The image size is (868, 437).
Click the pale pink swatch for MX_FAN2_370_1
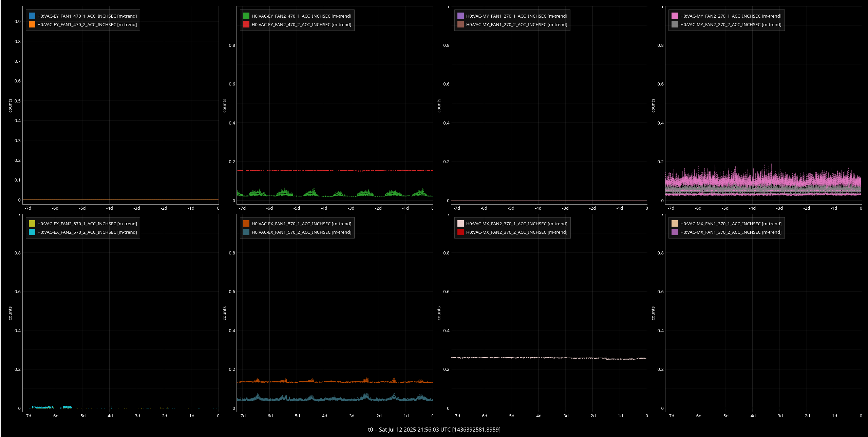click(460, 224)
